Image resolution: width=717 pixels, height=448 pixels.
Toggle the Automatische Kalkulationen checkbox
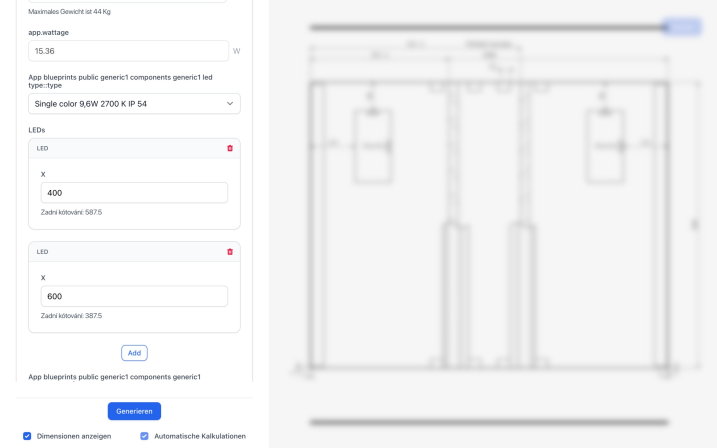144,436
